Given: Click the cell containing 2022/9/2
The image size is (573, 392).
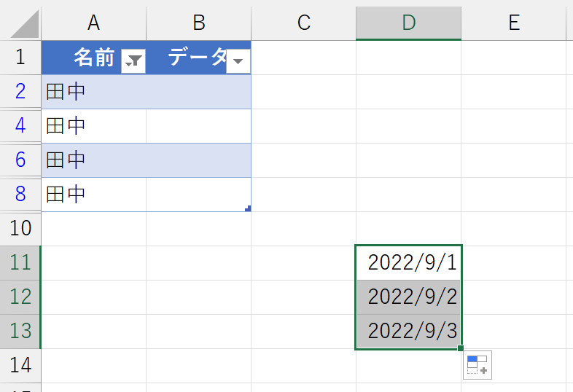Looking at the screenshot, I should (x=408, y=297).
